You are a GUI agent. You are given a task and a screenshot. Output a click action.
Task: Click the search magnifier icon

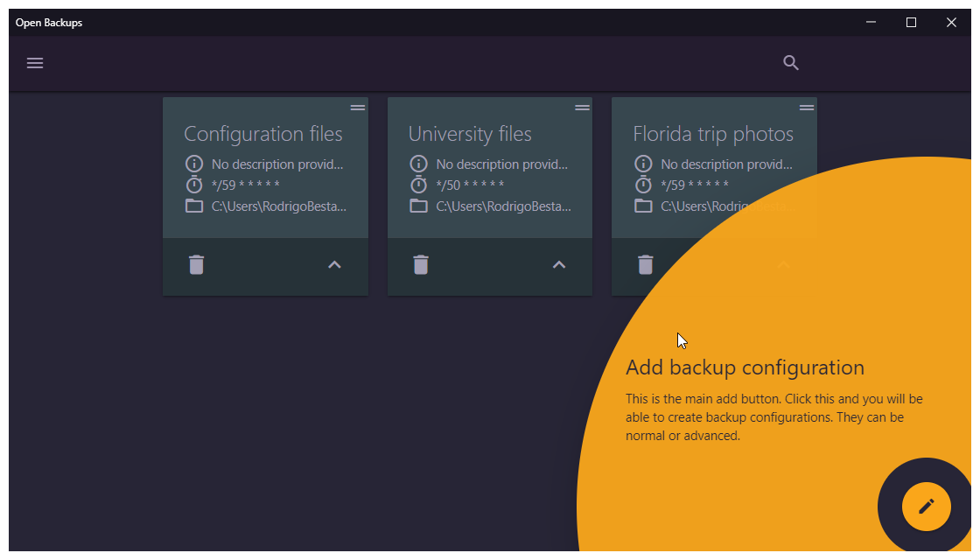(791, 63)
